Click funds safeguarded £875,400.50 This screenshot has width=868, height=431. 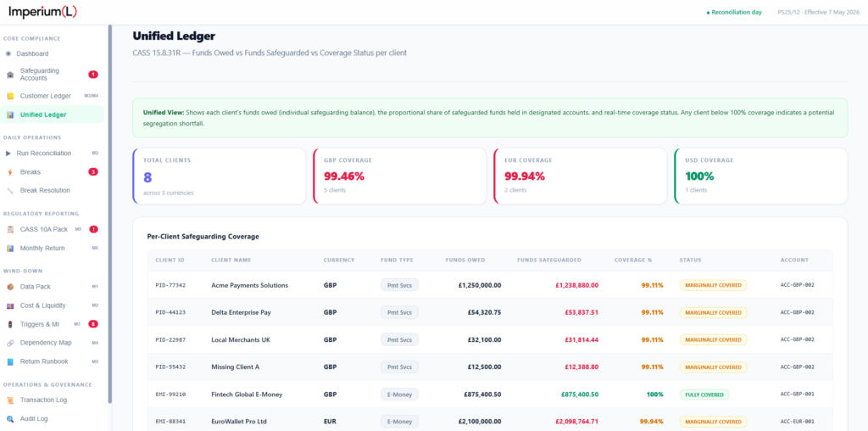580,395
